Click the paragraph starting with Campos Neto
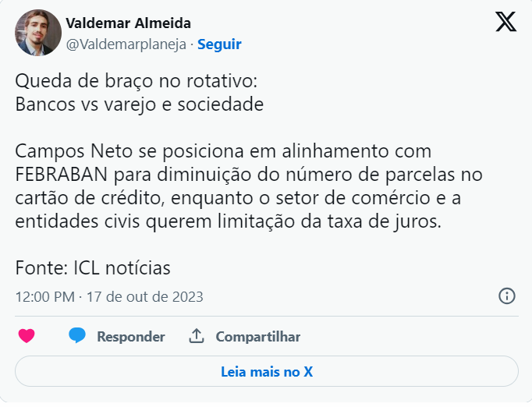Image resolution: width=532 pixels, height=407 pixels. click(222, 150)
